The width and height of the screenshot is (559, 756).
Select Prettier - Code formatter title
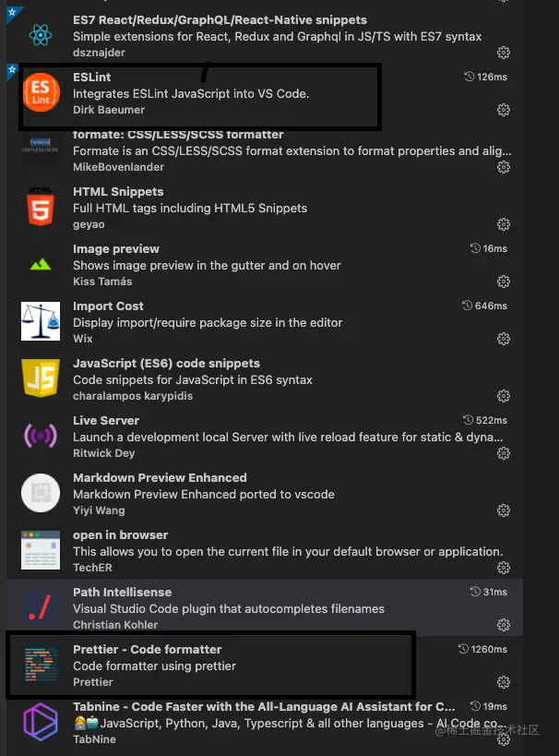[x=147, y=650]
